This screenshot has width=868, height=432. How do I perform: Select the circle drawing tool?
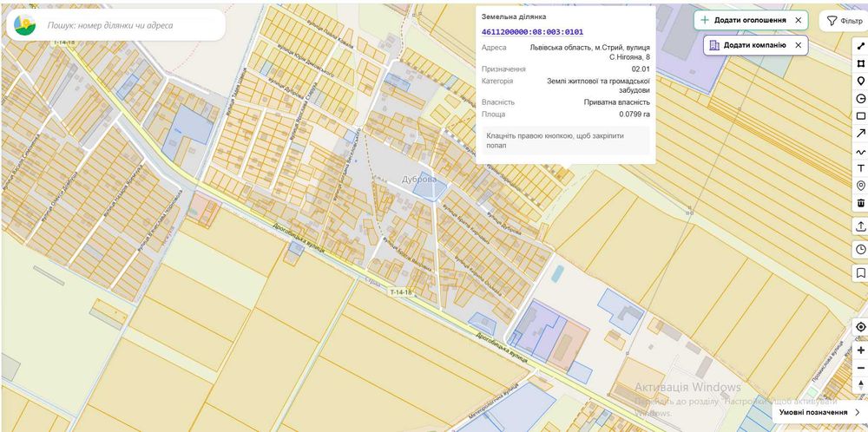point(860,99)
